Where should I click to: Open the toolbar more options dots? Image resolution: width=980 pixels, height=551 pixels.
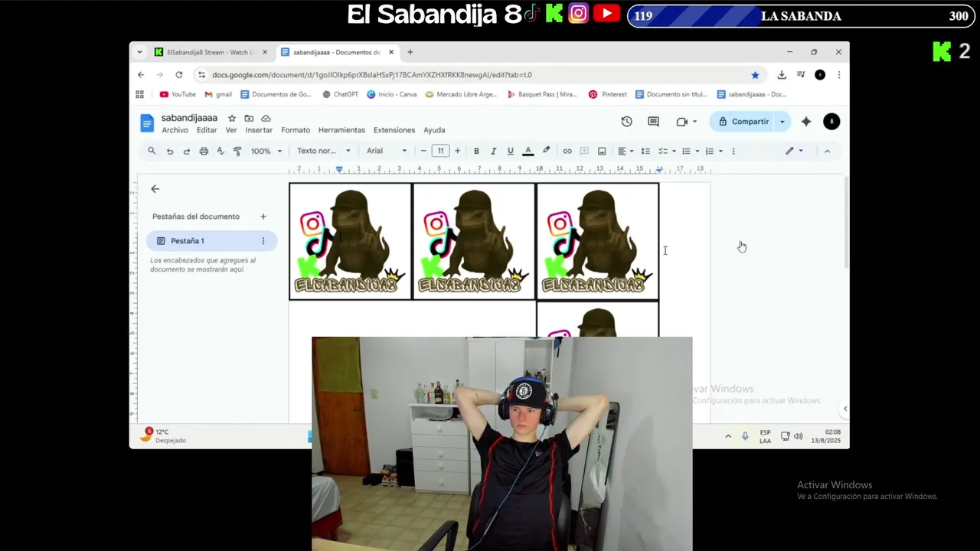[733, 151]
